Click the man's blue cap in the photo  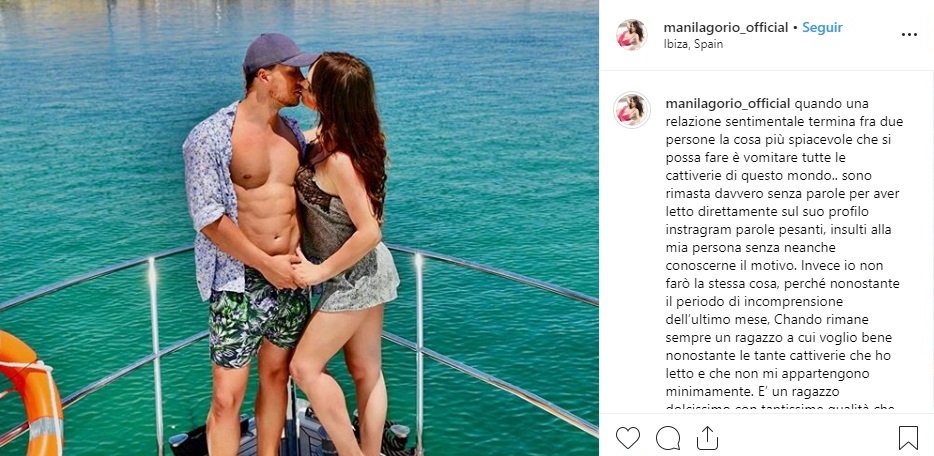[279, 52]
